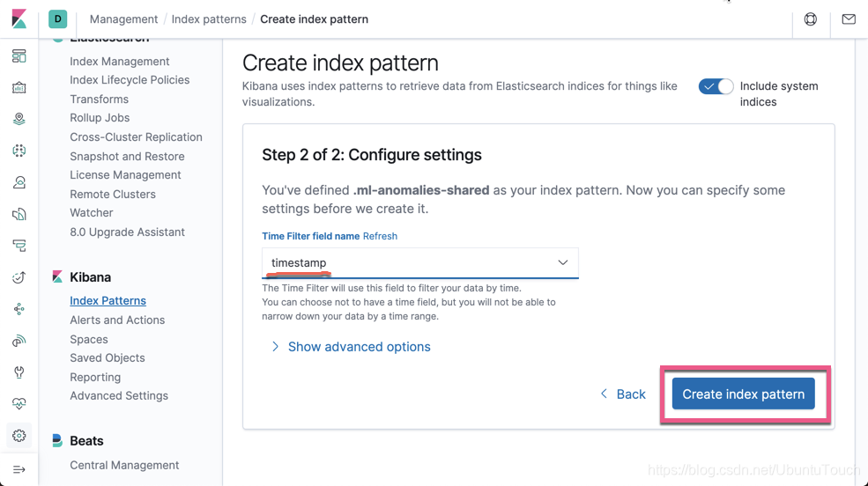The height and width of the screenshot is (486, 868).
Task: Open Saved Objects in the Kibana menu
Action: pyautogui.click(x=108, y=358)
